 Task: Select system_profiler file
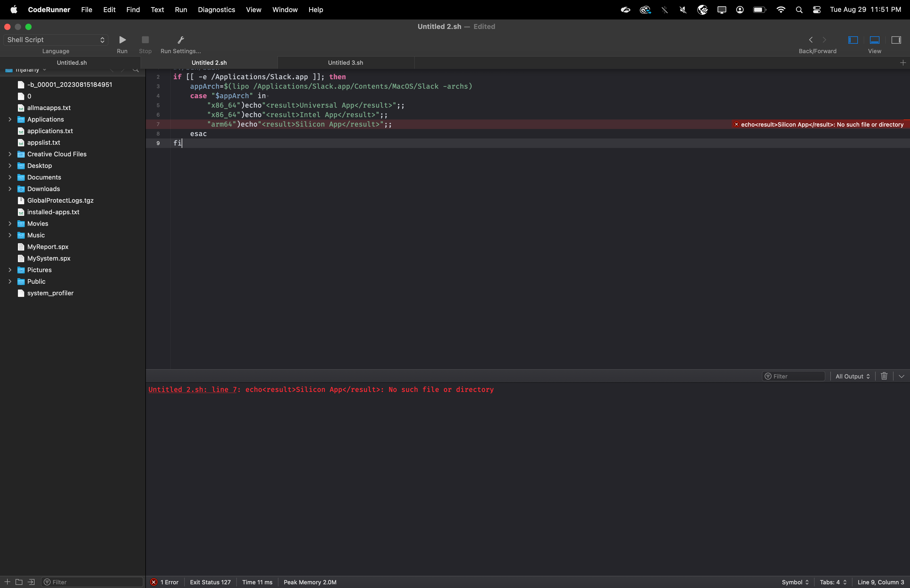click(x=50, y=293)
